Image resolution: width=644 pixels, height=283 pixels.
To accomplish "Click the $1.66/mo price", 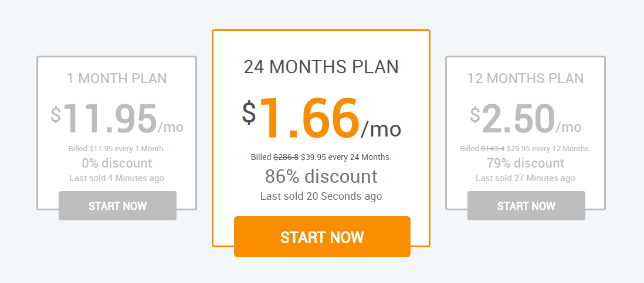I will [x=321, y=117].
